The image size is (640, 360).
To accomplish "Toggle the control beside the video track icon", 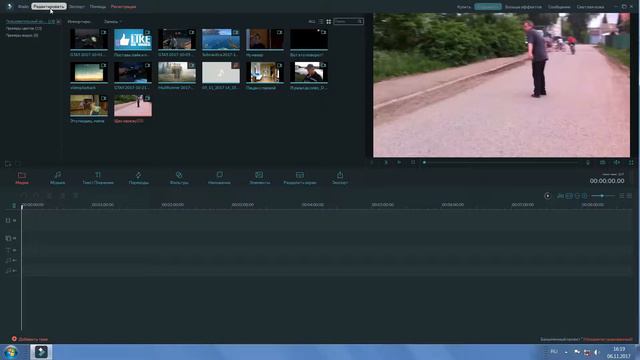I will [x=15, y=220].
